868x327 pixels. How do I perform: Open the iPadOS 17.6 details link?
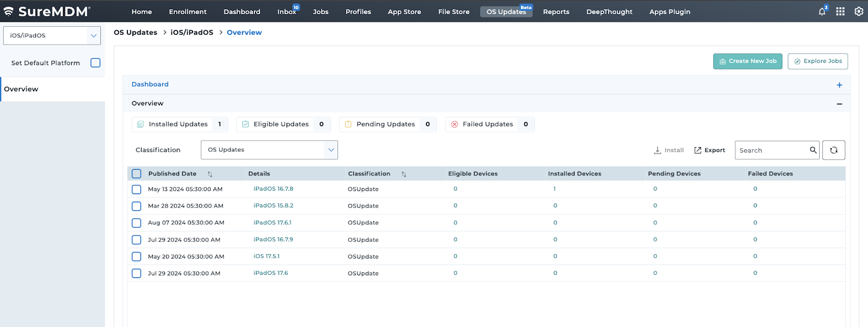271,273
